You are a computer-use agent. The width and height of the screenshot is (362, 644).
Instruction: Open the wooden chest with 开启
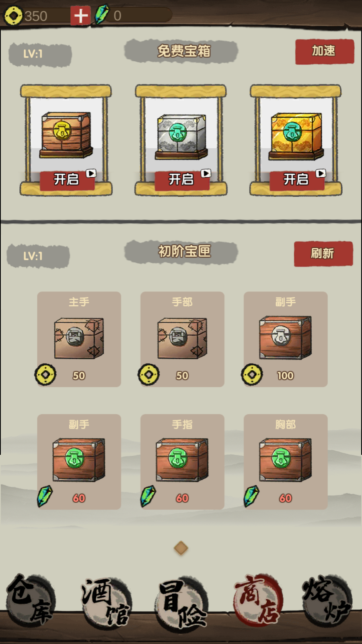click(x=67, y=180)
